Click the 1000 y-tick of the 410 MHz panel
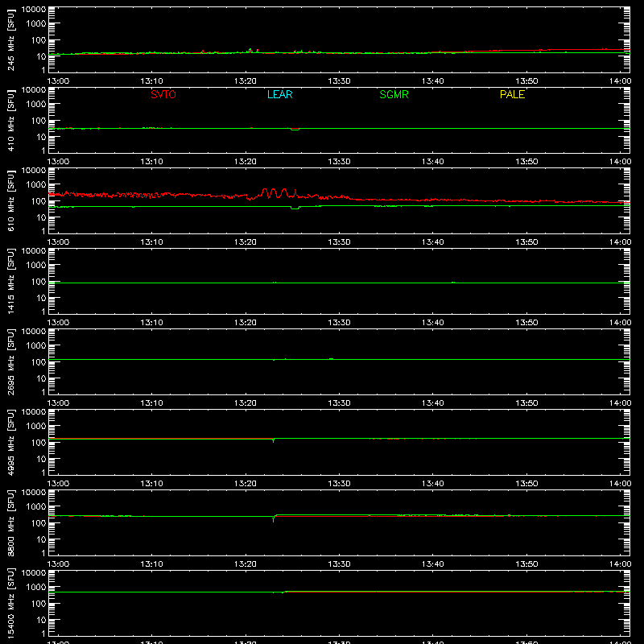The height and width of the screenshot is (644, 644). click(36, 105)
